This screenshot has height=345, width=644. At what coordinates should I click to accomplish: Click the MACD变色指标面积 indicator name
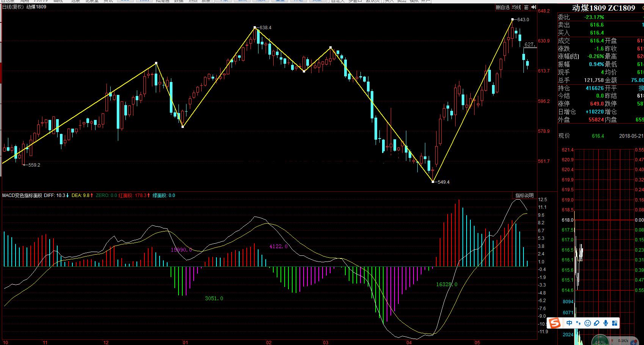point(22,195)
